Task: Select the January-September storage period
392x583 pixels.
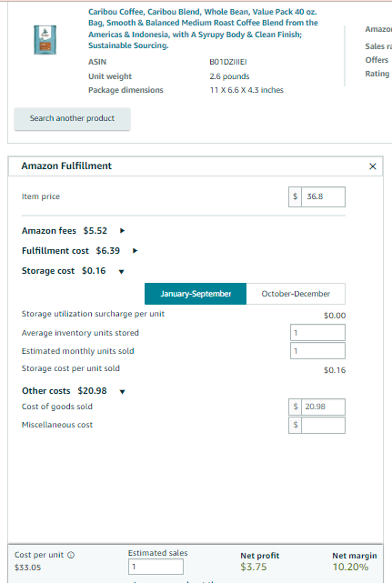Action: [196, 294]
